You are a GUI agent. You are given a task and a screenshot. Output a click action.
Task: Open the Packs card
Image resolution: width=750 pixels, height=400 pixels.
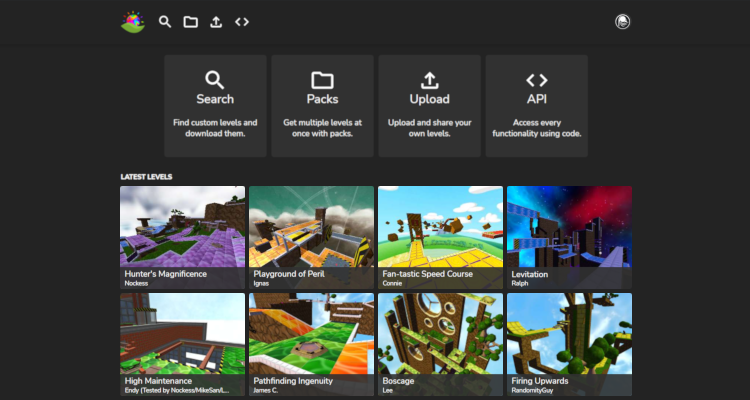pyautogui.click(x=322, y=105)
